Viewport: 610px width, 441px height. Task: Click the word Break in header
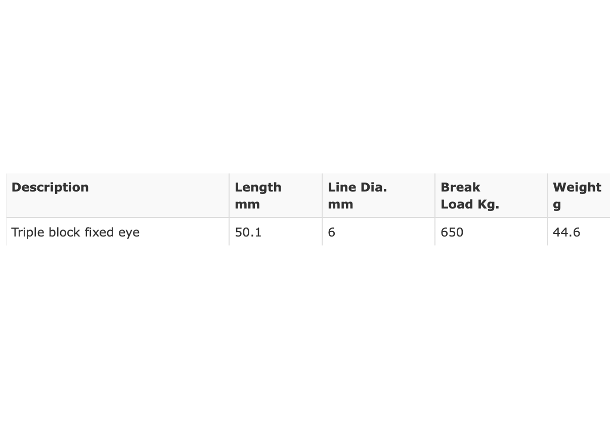click(x=460, y=187)
